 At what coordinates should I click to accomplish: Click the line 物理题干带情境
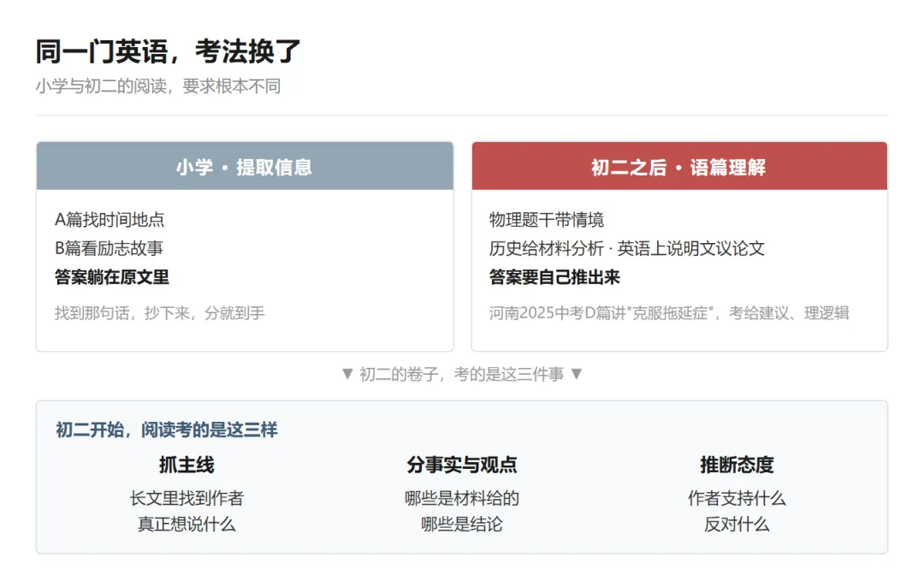(x=546, y=220)
